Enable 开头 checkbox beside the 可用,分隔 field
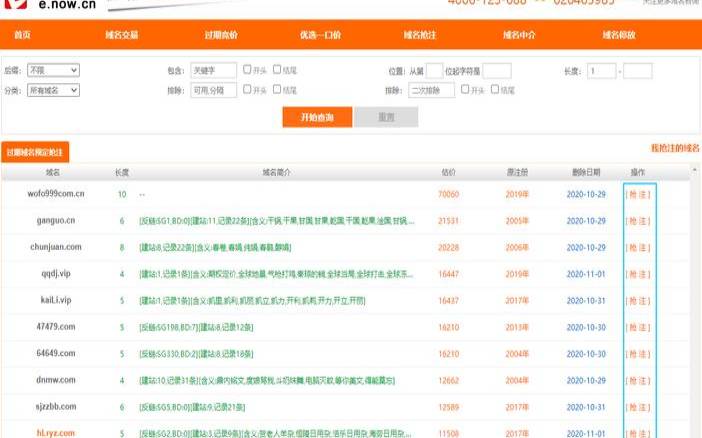Image resolution: width=702 pixels, height=438 pixels. (x=247, y=89)
